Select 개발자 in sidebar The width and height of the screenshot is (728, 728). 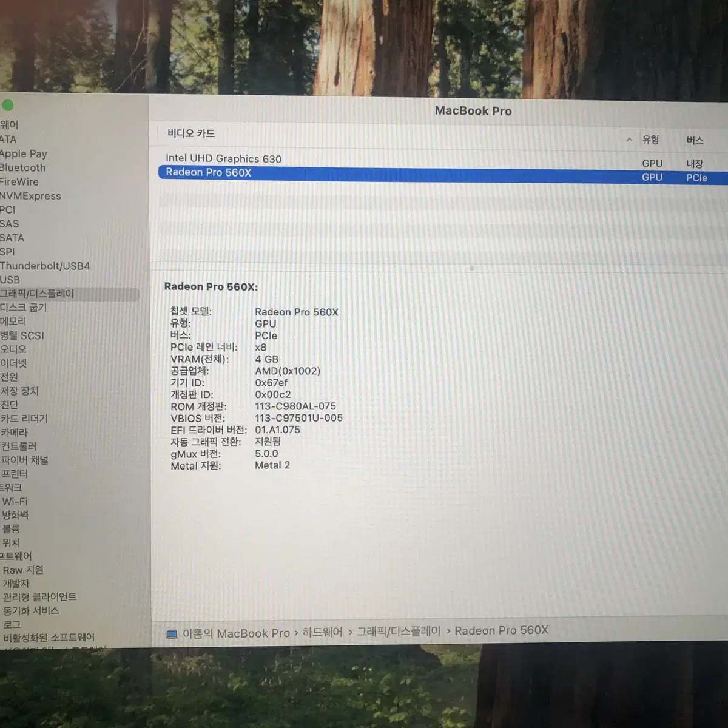(x=16, y=584)
